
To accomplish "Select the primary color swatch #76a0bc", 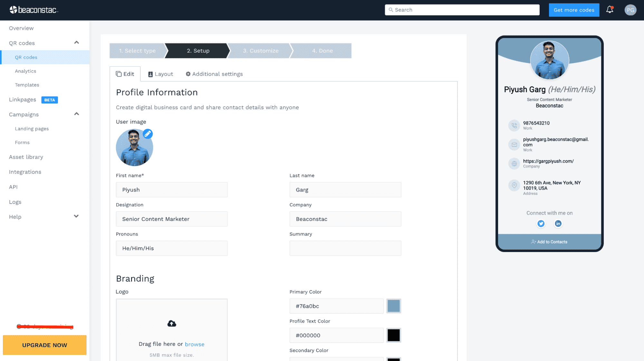I will coord(393,306).
